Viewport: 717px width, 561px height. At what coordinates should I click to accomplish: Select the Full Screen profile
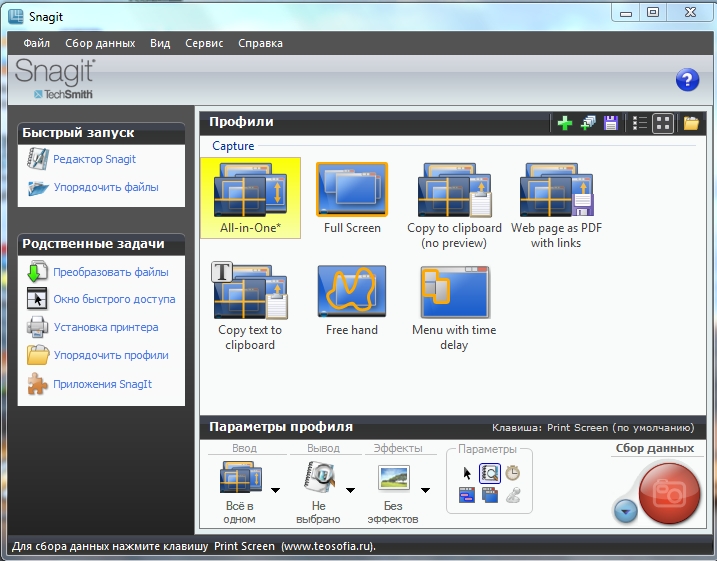click(x=352, y=198)
